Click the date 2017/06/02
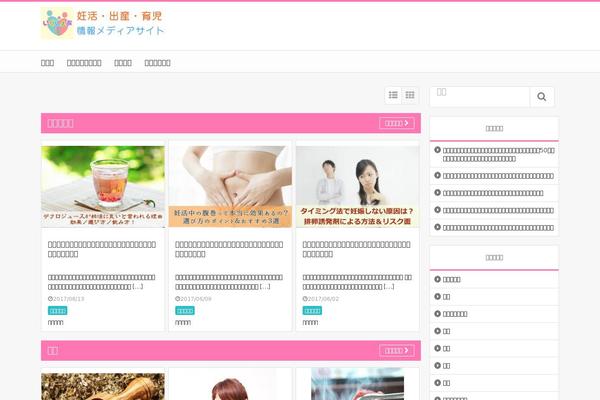The image size is (600, 400). [x=321, y=299]
